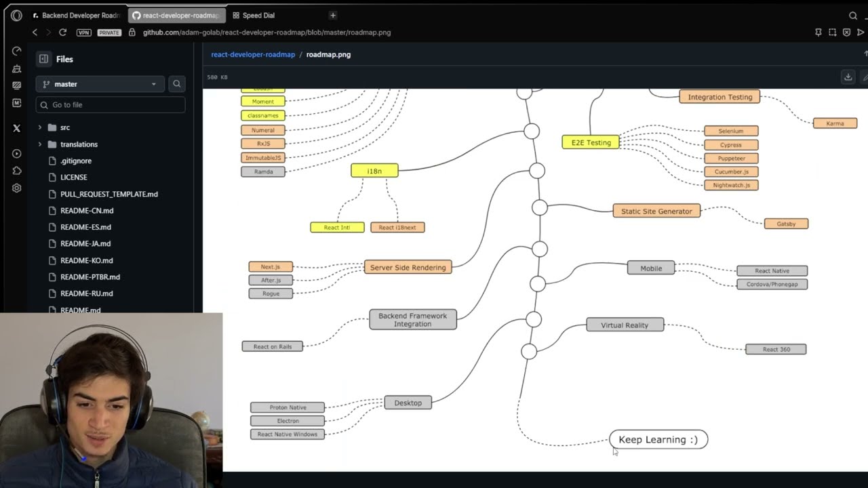
Task: Open PULL_REQUEST_TEMPLATE.md file
Action: [x=109, y=194]
